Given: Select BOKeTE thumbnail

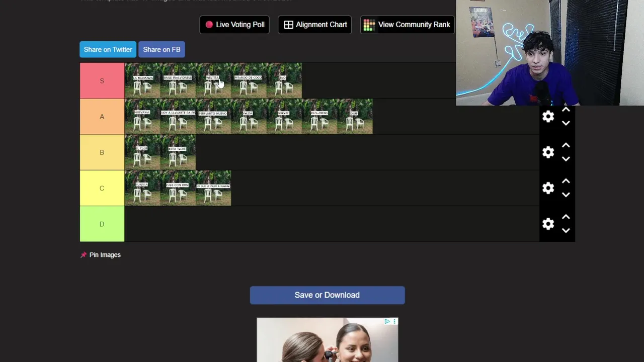Looking at the screenshot, I should click(284, 117).
